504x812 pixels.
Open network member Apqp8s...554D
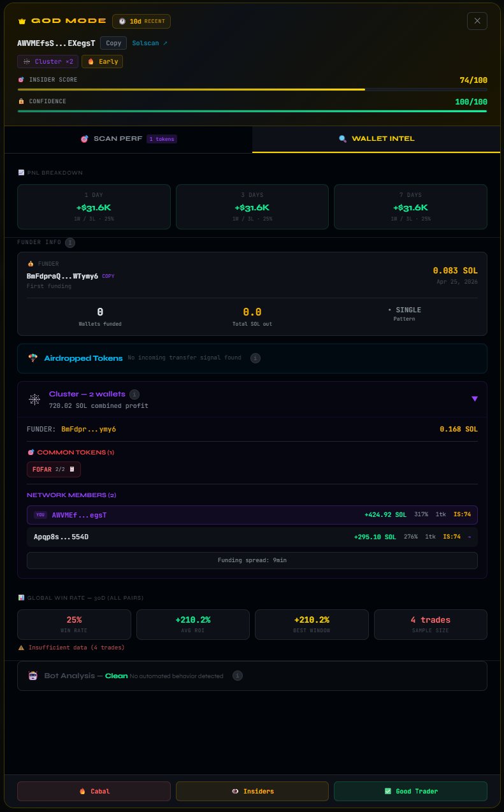coord(252,537)
